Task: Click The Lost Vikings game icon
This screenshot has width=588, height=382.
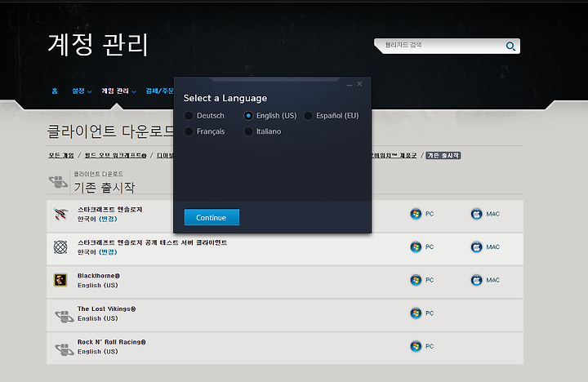Action: pyautogui.click(x=65, y=317)
